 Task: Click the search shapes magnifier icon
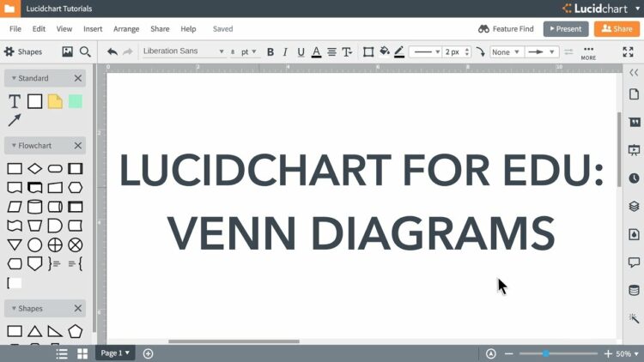(85, 51)
